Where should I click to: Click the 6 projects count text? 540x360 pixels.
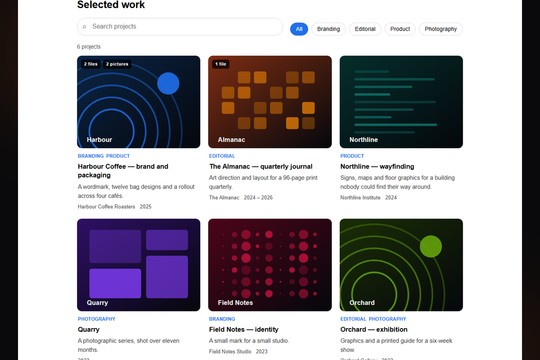pos(89,47)
